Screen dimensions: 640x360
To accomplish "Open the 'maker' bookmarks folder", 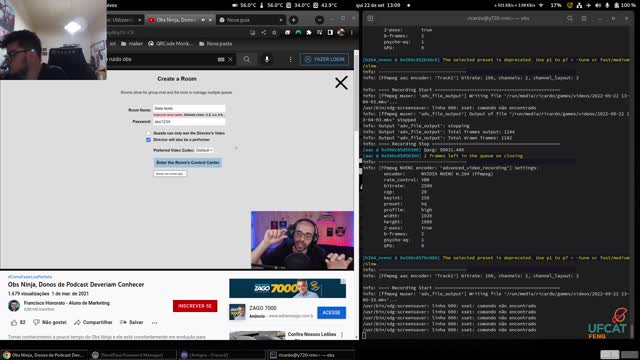I will point(132,44).
